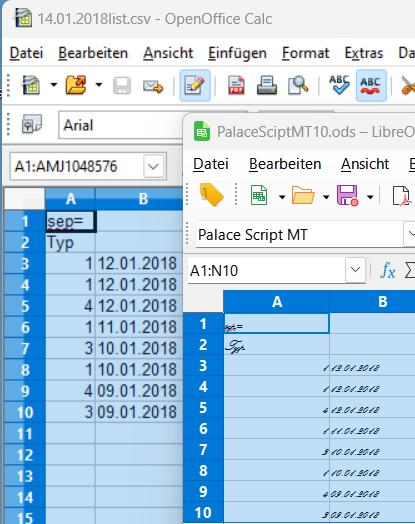Image resolution: width=415 pixels, height=524 pixels.
Task: Open Datei menu in OpenOffice Calc
Action: 26,53
